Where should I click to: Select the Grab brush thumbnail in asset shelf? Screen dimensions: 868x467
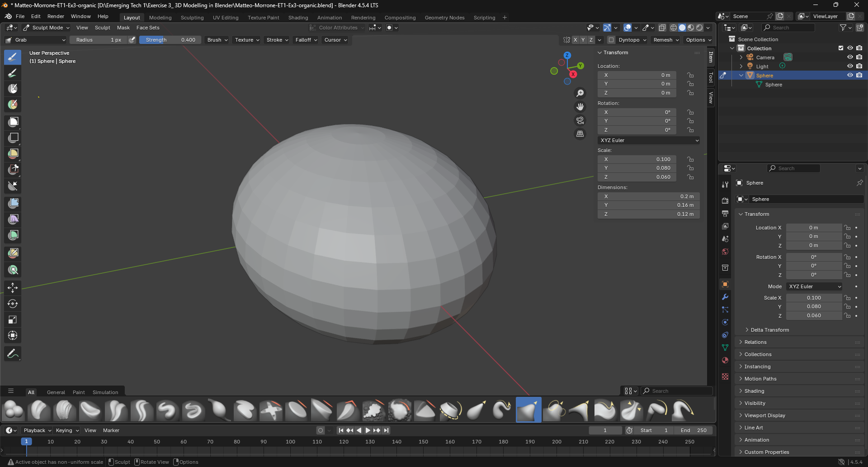pos(528,410)
